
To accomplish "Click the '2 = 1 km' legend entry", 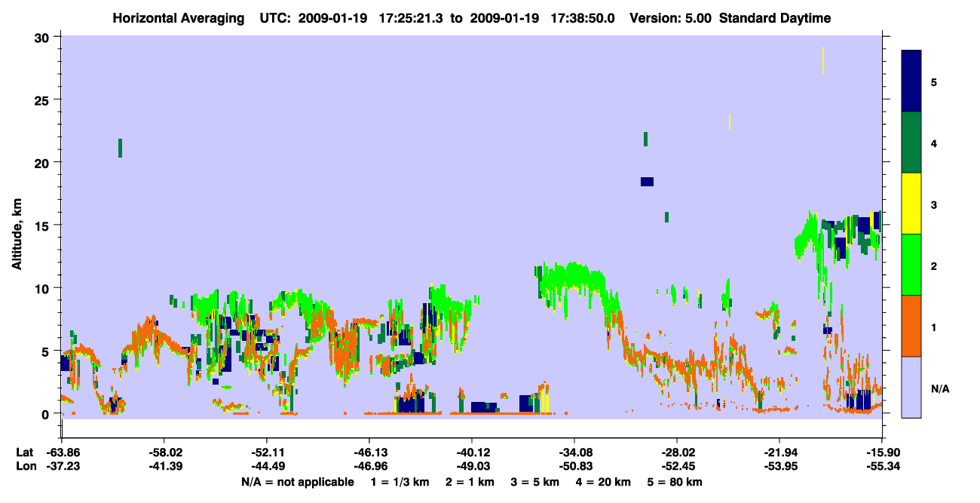I will [x=469, y=482].
